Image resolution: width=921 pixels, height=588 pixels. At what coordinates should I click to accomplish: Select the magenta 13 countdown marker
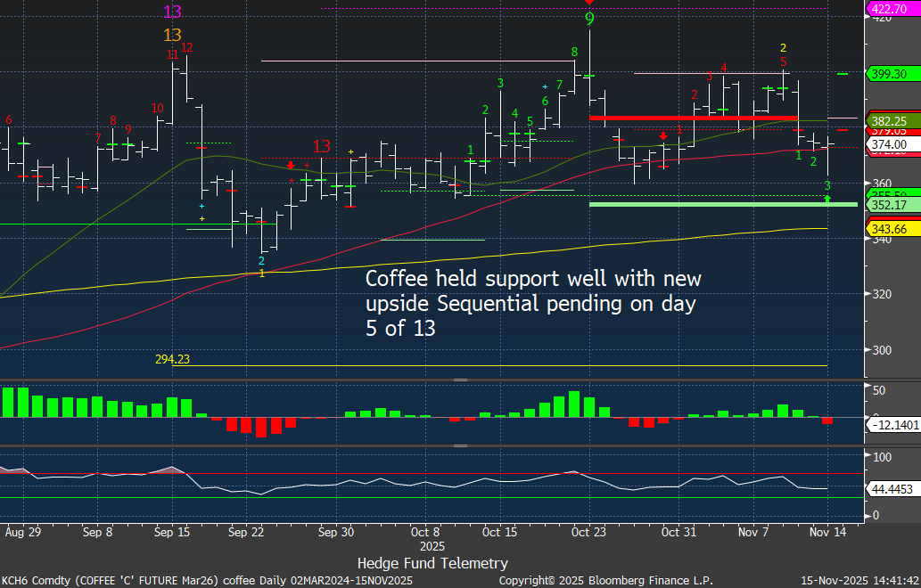pos(172,12)
